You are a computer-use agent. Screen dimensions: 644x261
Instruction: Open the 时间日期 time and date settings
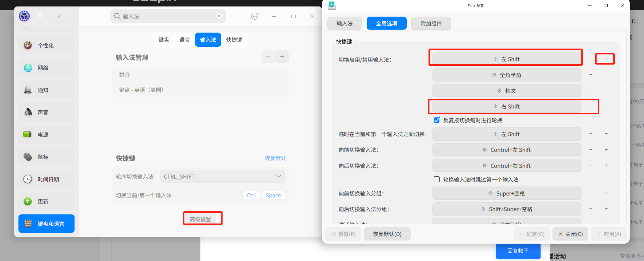(46, 179)
